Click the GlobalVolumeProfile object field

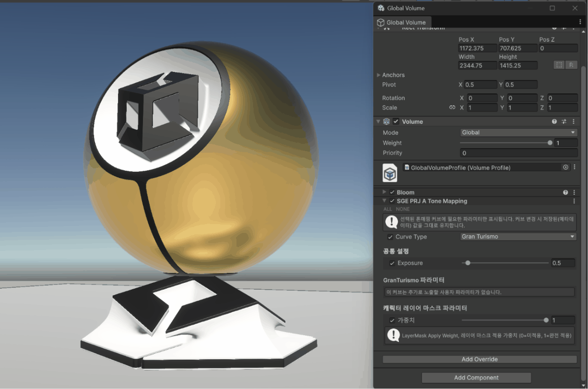(486, 167)
